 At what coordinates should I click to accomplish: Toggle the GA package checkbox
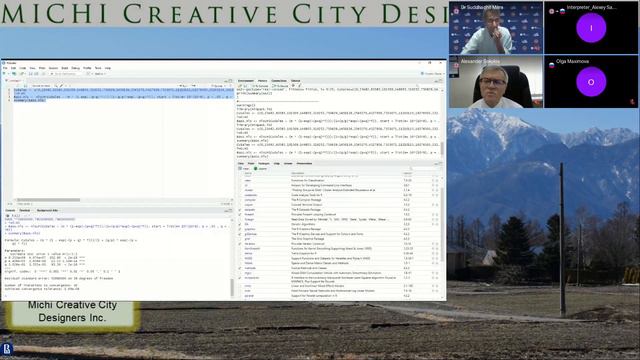(240, 224)
